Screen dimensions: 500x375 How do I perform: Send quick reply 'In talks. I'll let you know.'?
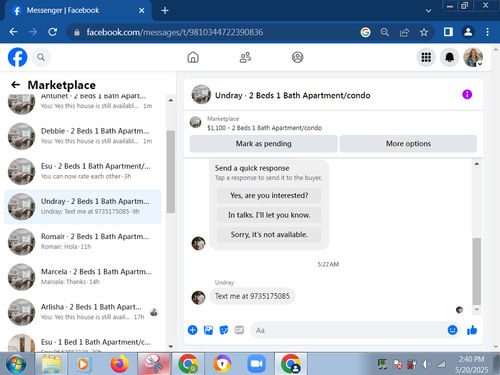(269, 215)
